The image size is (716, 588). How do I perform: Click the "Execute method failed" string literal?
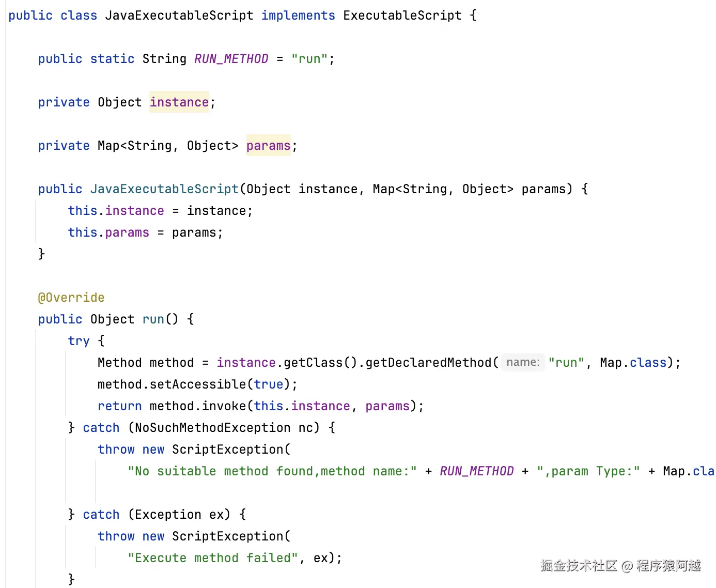(213, 558)
